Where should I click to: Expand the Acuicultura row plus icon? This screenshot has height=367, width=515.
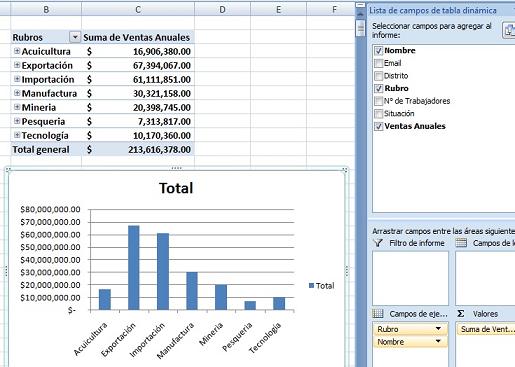17,51
